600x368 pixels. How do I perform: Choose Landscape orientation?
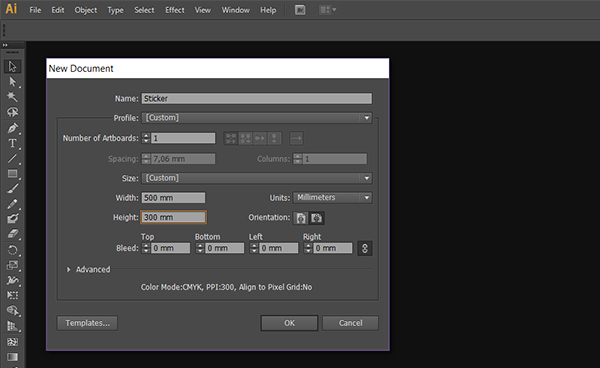[x=316, y=218]
